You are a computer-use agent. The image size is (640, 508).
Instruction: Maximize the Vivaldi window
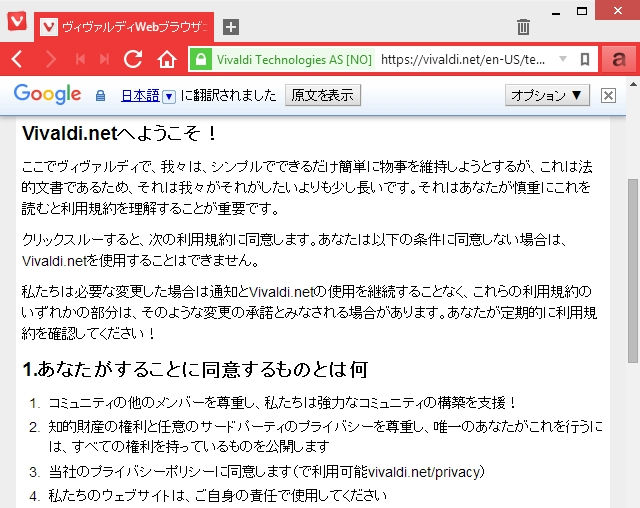(582, 11)
